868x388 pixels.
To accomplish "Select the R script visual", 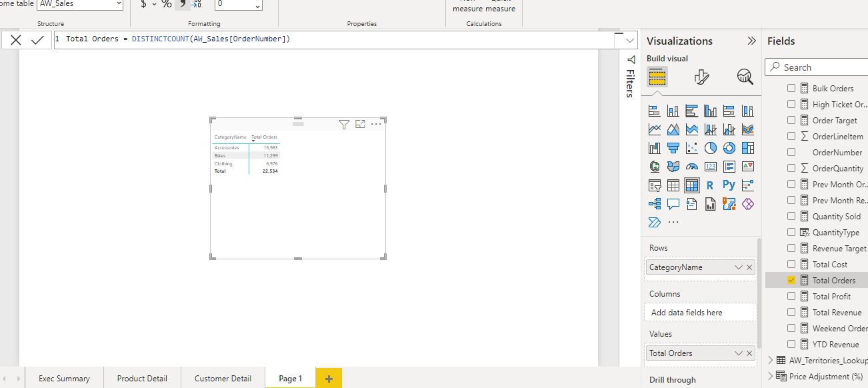I will [711, 185].
